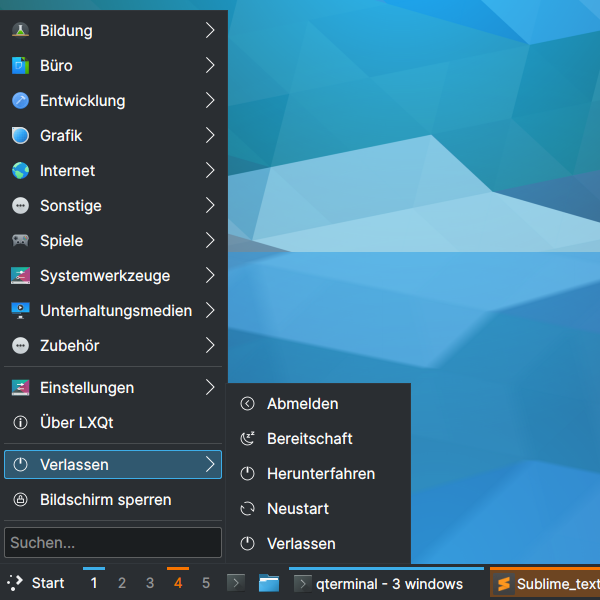Click the Bildung flask icon
600x600 pixels.
tap(20, 31)
